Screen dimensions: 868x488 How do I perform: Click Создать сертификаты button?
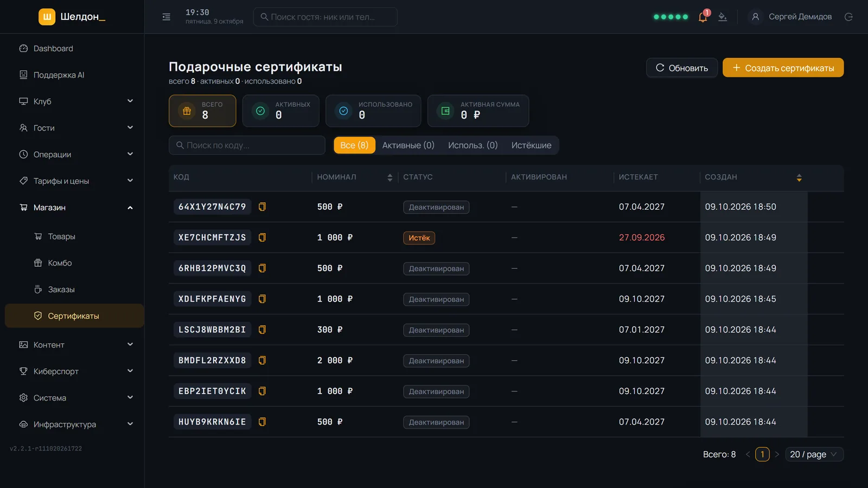coord(783,68)
